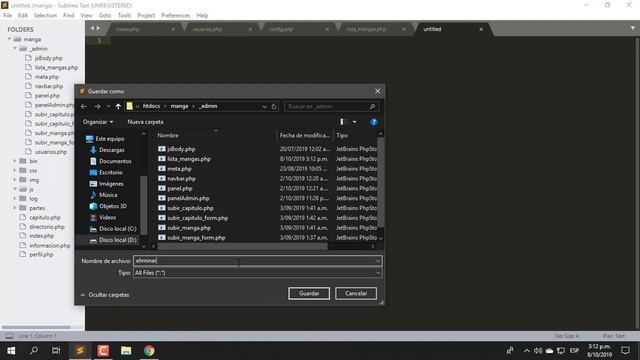Screen dimensions: 640x360
Task: Click the forward arrow in save dialog
Action: pyautogui.click(x=97, y=106)
